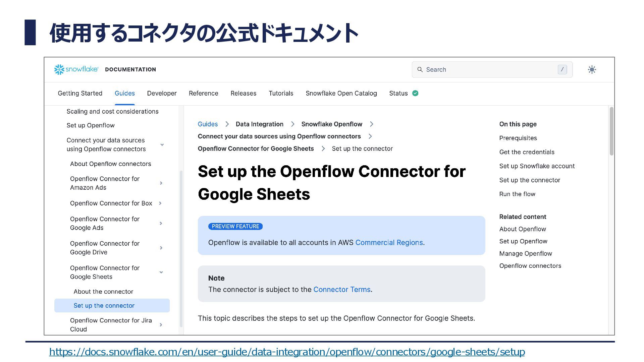Open the Connector Terms link
Screen dimensions: 644x362
[x=342, y=289]
